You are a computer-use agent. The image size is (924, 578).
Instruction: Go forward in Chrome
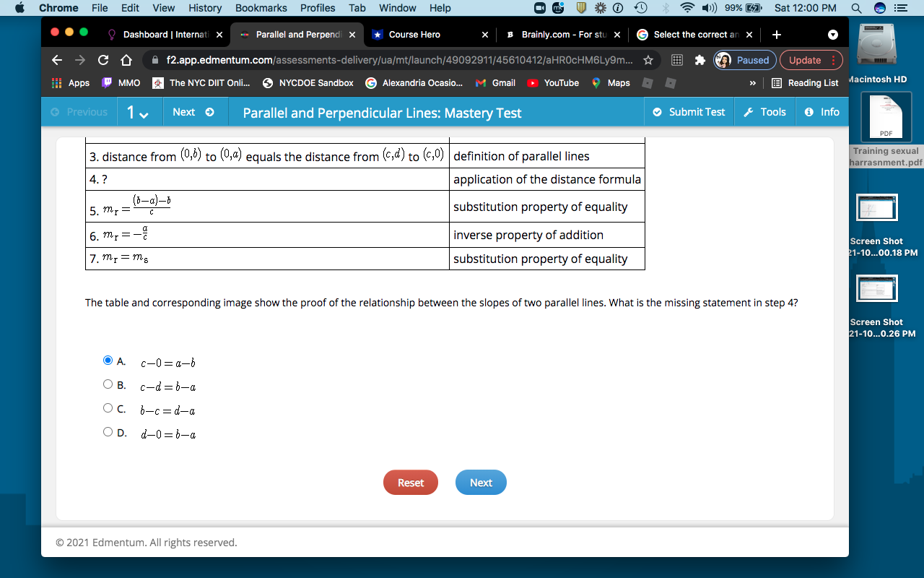pos(80,60)
